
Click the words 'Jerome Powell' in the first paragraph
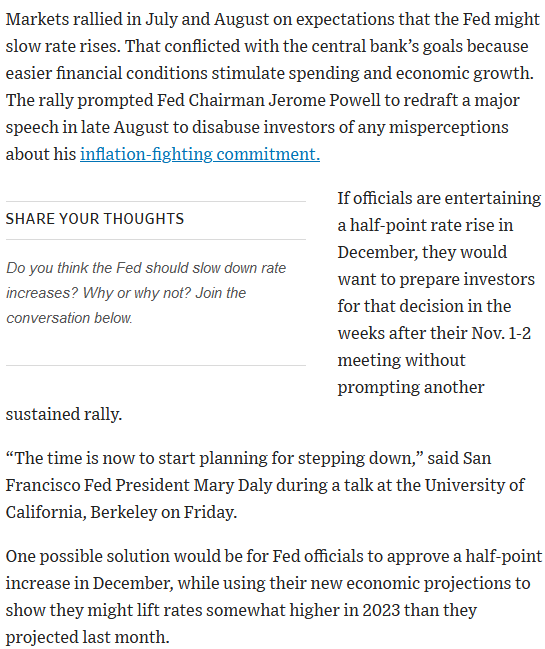324,101
